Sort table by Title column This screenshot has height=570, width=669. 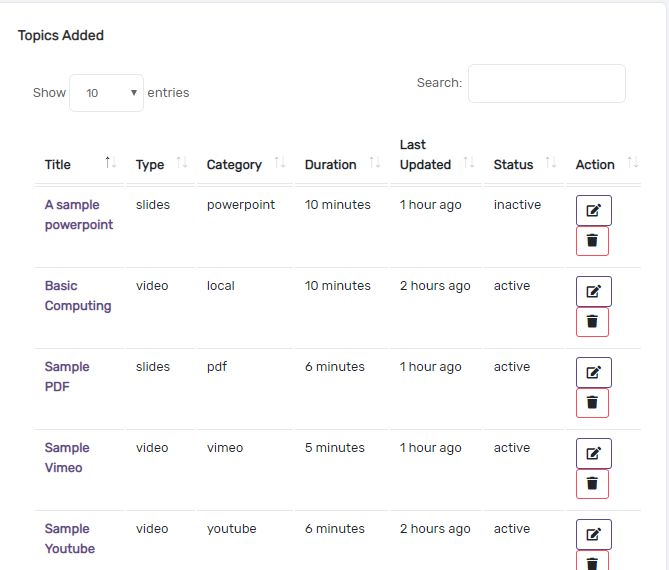80,164
